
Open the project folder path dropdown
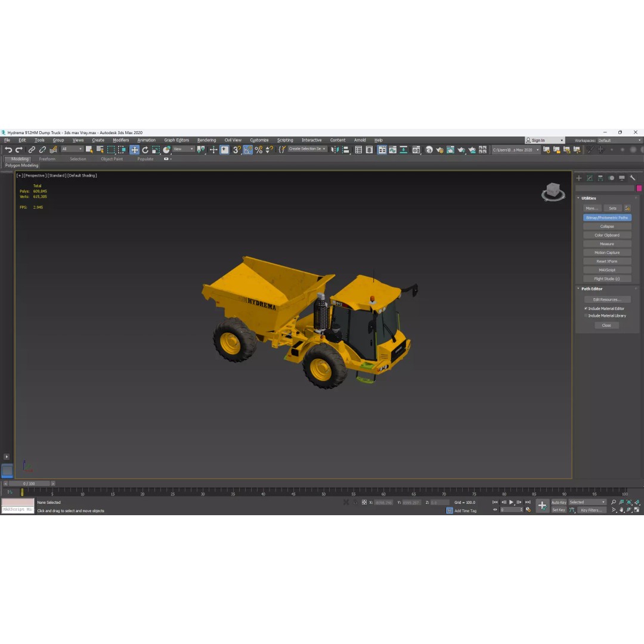[516, 150]
